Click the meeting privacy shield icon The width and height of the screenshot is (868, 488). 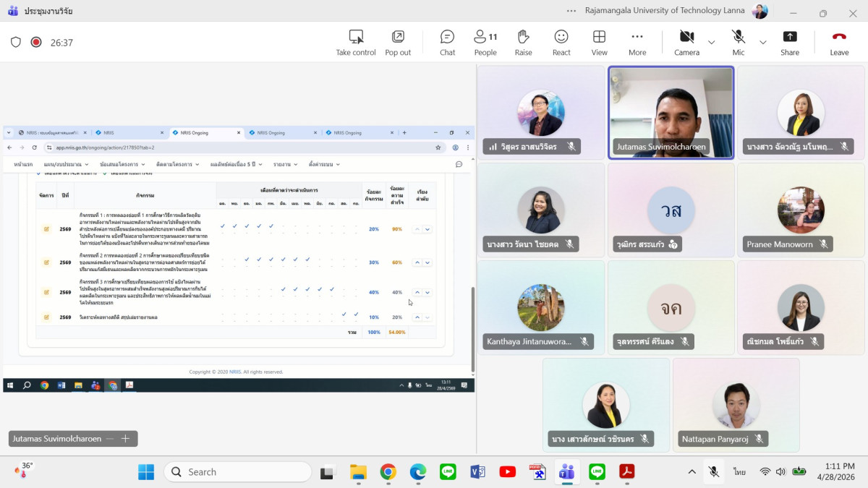tap(16, 43)
